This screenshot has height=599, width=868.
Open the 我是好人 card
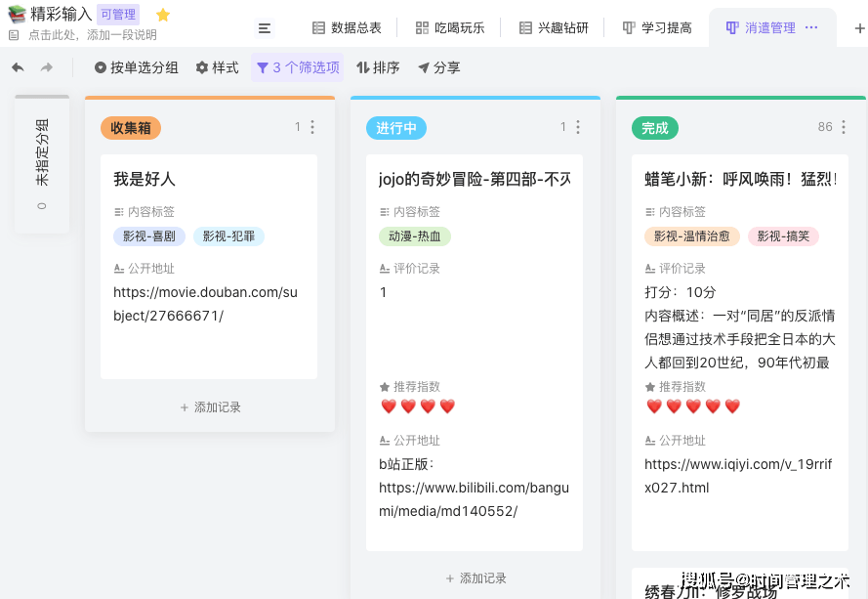pyautogui.click(x=209, y=267)
